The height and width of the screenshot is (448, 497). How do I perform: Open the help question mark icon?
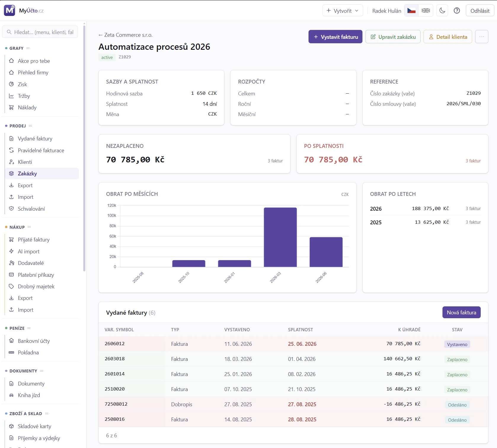coord(457,11)
